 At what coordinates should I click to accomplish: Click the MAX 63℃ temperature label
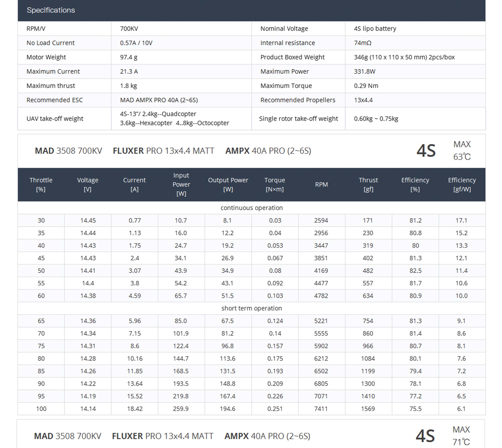pos(462,151)
